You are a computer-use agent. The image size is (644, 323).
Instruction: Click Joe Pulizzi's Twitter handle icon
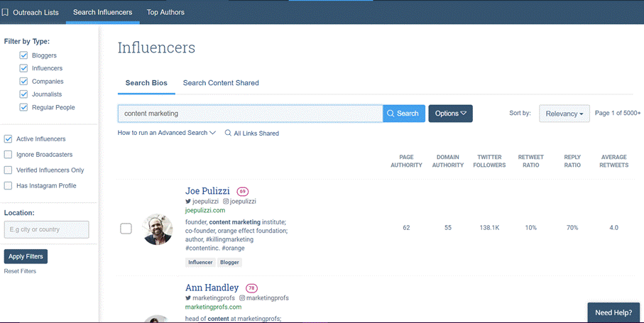(x=189, y=202)
